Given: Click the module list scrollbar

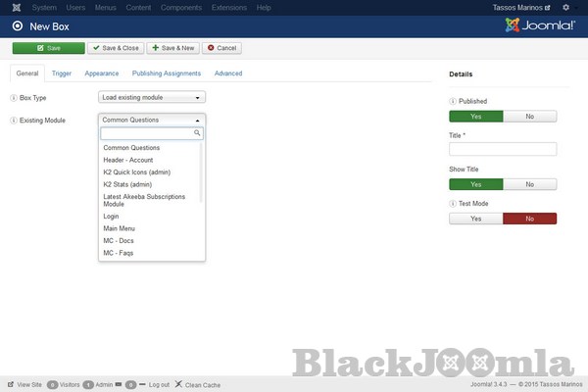Looking at the screenshot, I should click(202, 172).
